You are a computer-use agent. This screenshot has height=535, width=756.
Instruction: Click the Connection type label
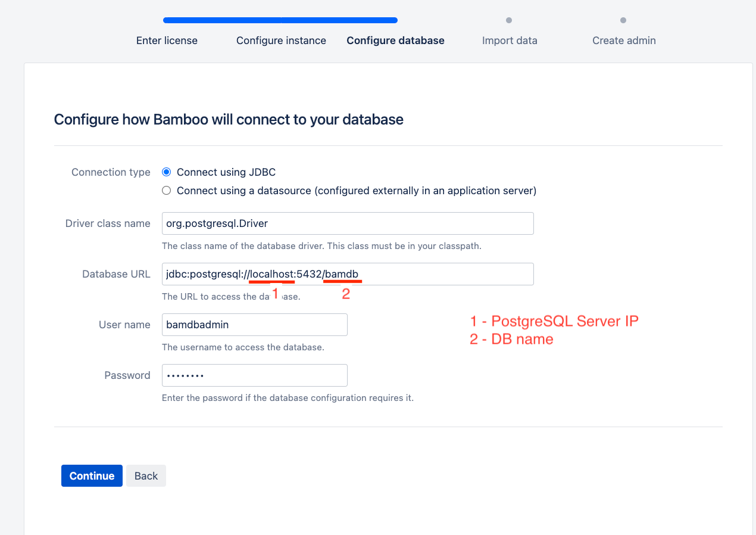coord(111,172)
